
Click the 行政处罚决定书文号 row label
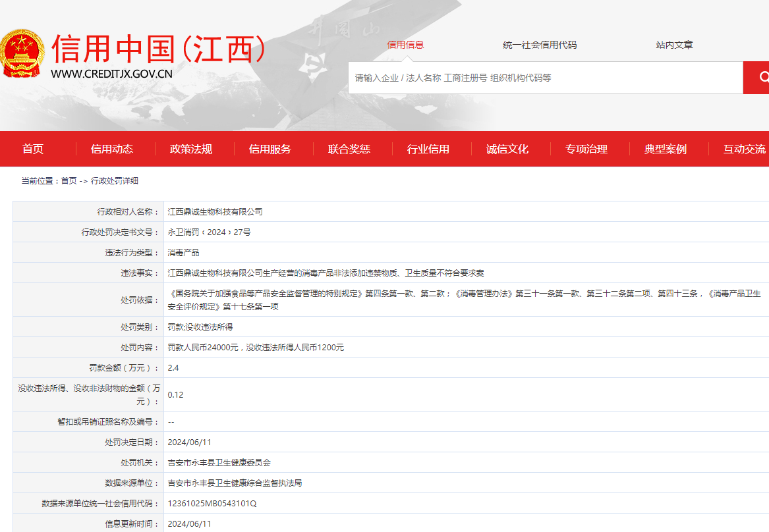[120, 232]
